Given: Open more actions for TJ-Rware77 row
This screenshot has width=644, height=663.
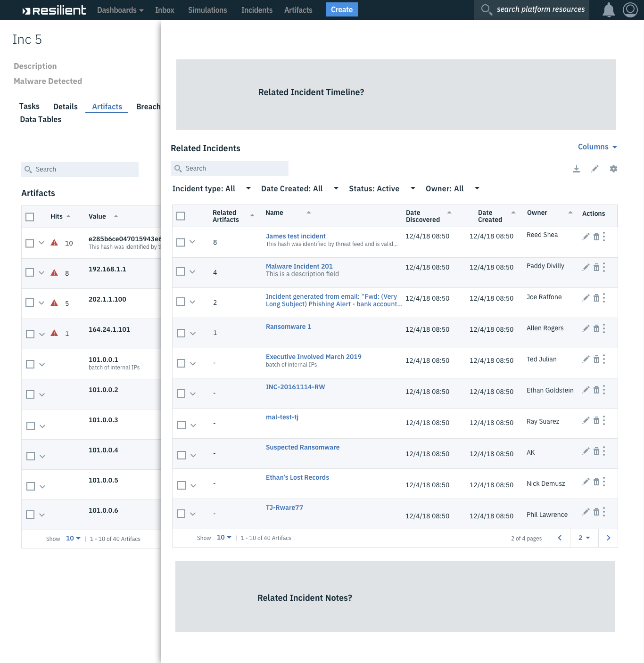Looking at the screenshot, I should (604, 512).
